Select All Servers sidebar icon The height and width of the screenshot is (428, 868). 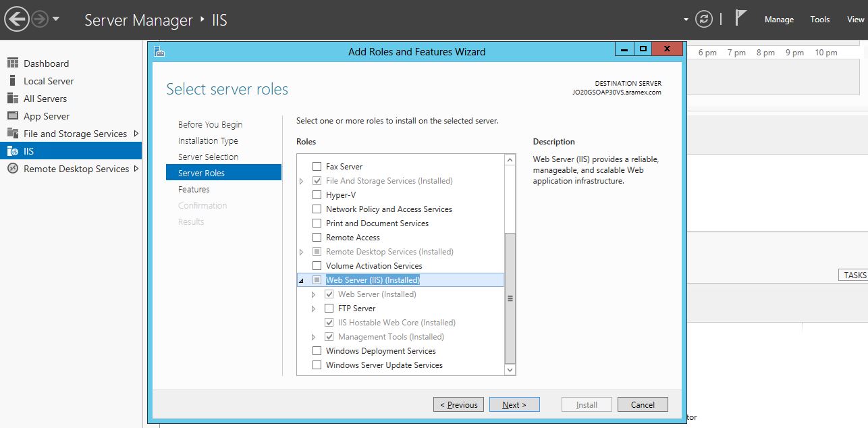(13, 99)
